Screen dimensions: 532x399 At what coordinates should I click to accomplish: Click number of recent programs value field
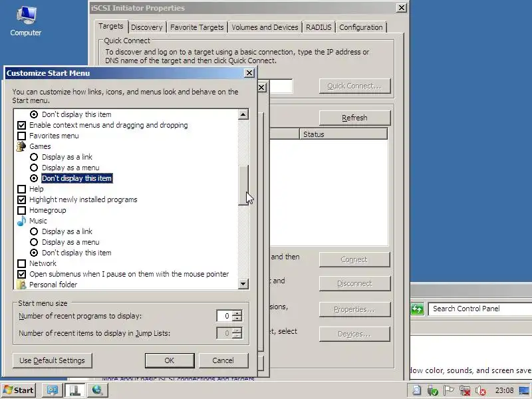pyautogui.click(x=225, y=316)
